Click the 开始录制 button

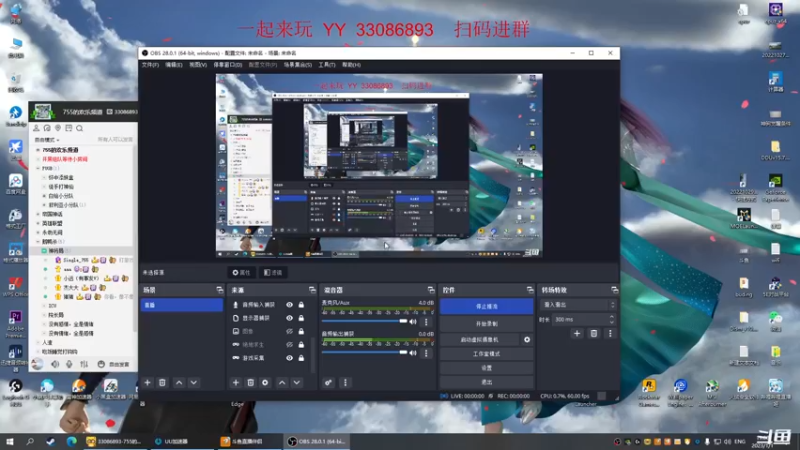(x=487, y=324)
